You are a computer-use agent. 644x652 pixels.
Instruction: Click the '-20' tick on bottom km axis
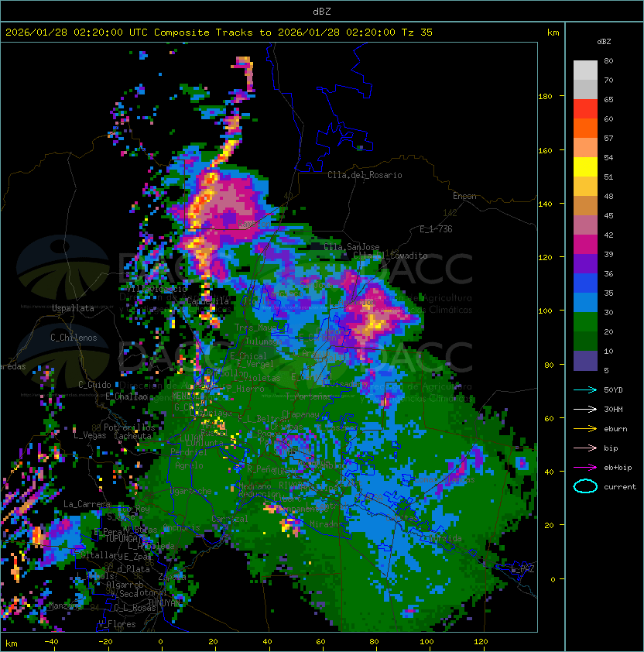[105, 642]
